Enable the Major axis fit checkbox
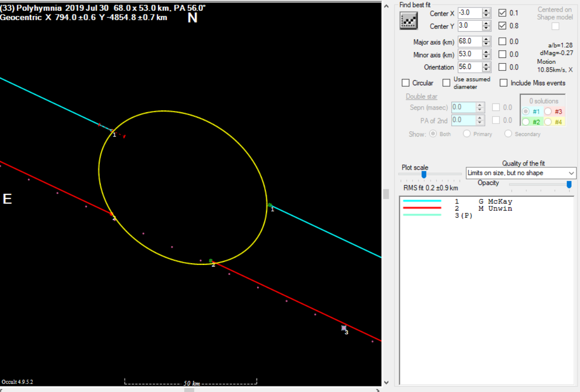Viewport: 580px width, 392px height. click(x=502, y=41)
